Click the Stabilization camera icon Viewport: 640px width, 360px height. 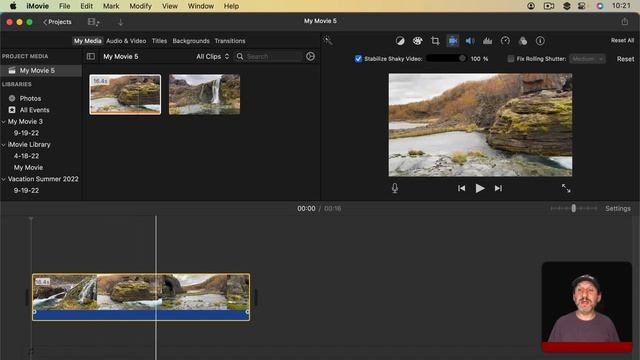(453, 41)
